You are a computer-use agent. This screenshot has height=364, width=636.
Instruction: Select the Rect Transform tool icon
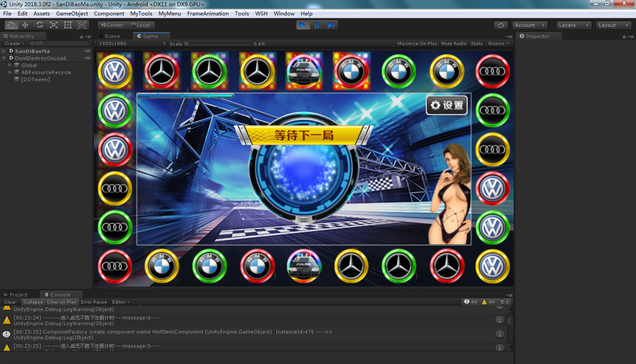[x=68, y=25]
